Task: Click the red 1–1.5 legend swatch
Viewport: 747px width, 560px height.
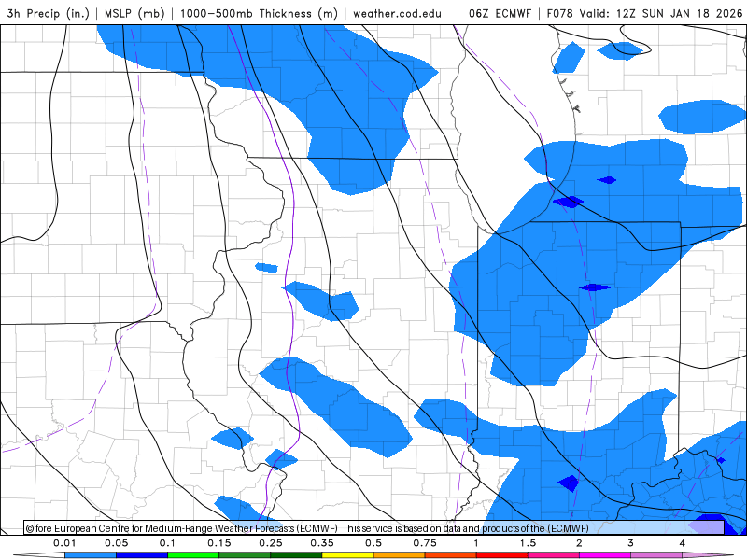Action: 502,555
